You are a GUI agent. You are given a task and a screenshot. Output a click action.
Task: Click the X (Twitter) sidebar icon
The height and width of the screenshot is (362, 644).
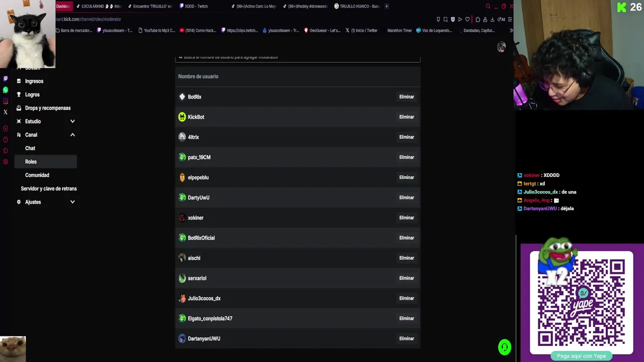tap(6, 112)
